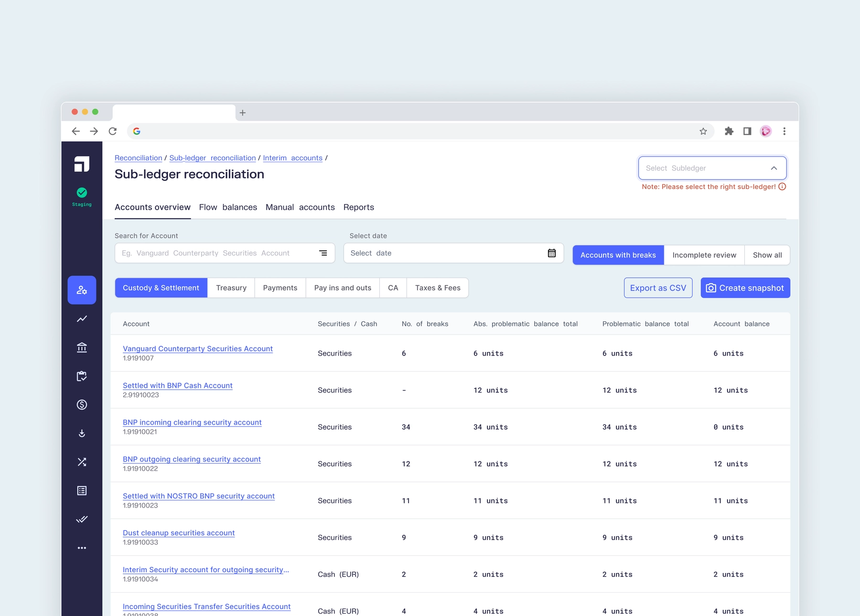Viewport: 860px width, 616px height.
Task: Open Dust cleanup securities account link
Action: click(179, 533)
